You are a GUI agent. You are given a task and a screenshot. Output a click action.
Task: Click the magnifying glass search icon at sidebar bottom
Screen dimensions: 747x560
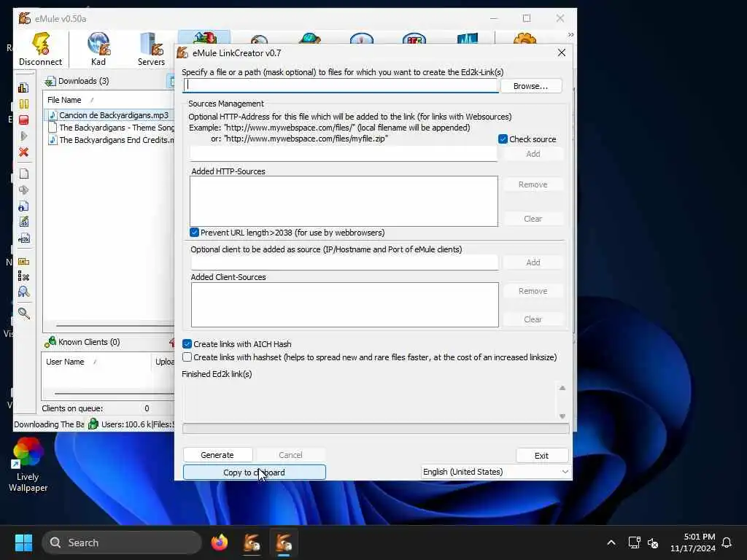(23, 313)
